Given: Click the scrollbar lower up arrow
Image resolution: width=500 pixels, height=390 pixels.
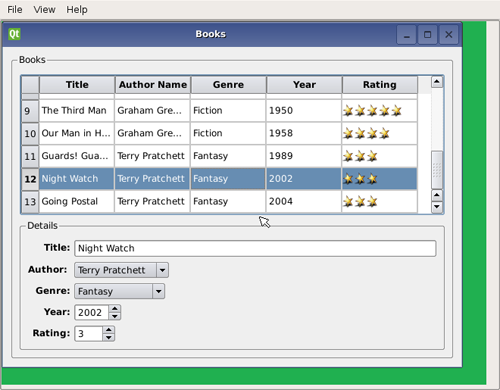Looking at the screenshot, I should pos(437,195).
